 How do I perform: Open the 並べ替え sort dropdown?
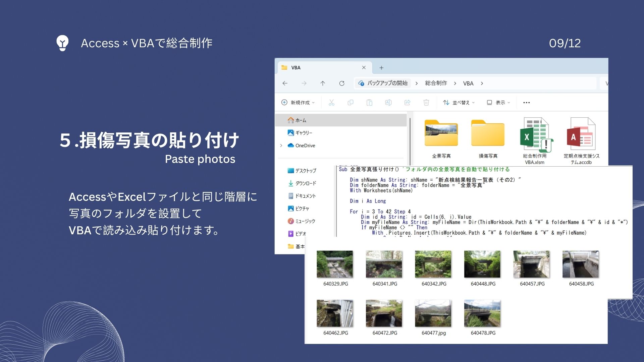pos(459,103)
